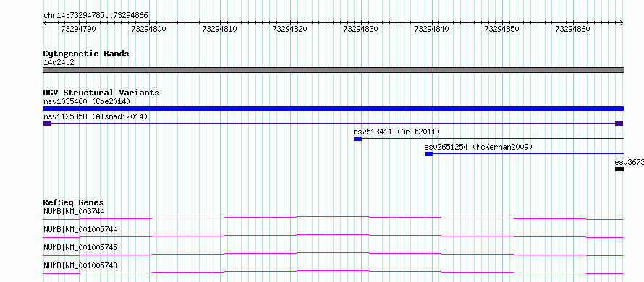The width and height of the screenshot is (644, 282).
Task: Open the nsv513411 (Arlt2011) variant label
Action: tap(397, 132)
